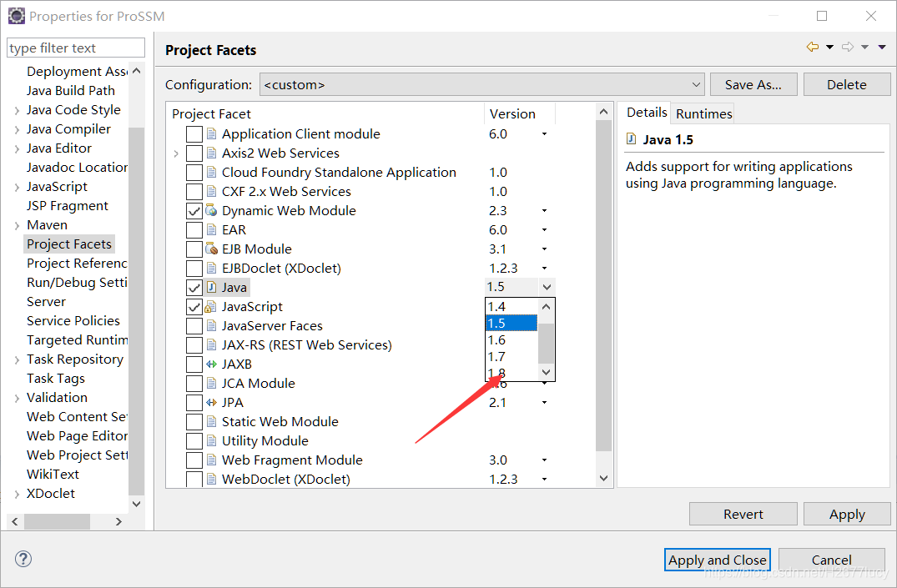Click the EJB Module facet icon
This screenshot has height=588, width=897.
212,249
